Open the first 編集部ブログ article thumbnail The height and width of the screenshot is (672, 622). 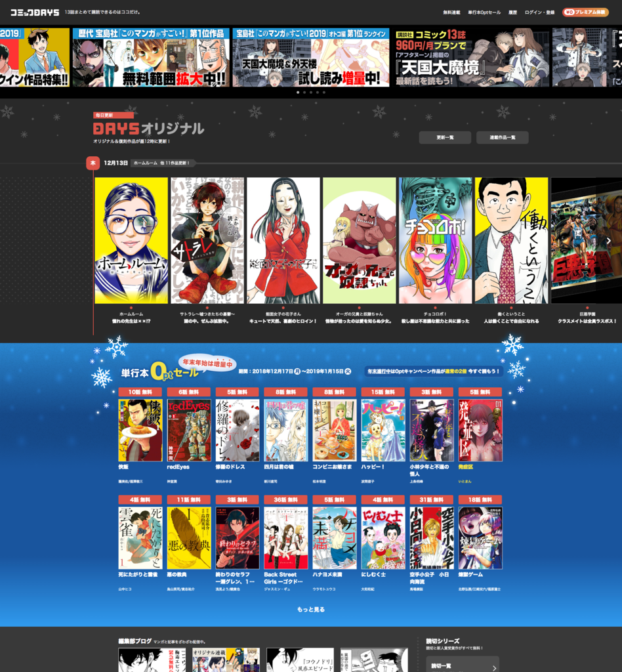click(x=152, y=660)
